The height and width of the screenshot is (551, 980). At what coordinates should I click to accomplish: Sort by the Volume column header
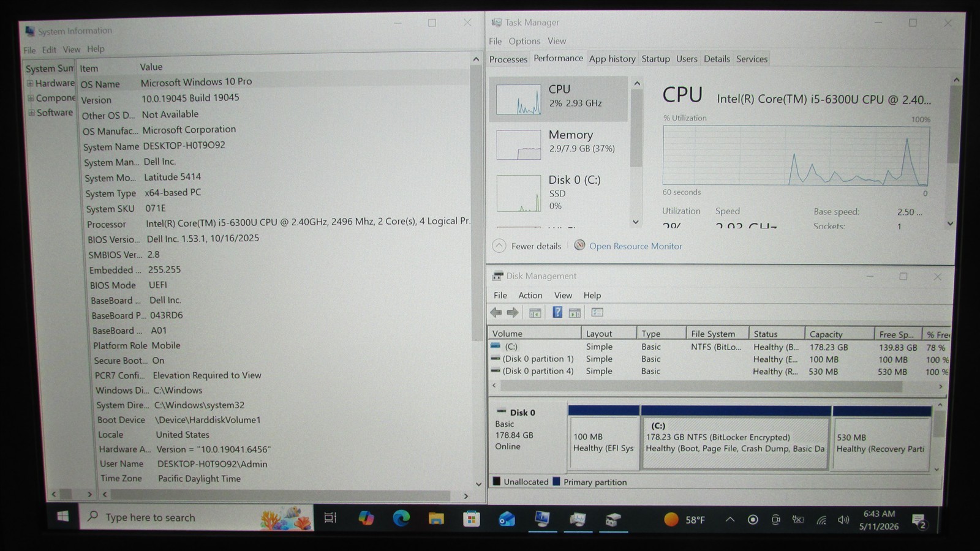(534, 334)
